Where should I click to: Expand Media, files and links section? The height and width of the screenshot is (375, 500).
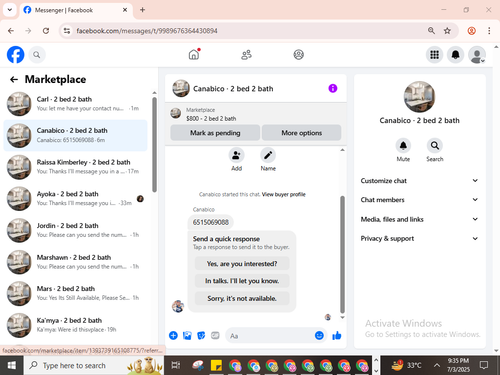(x=419, y=219)
